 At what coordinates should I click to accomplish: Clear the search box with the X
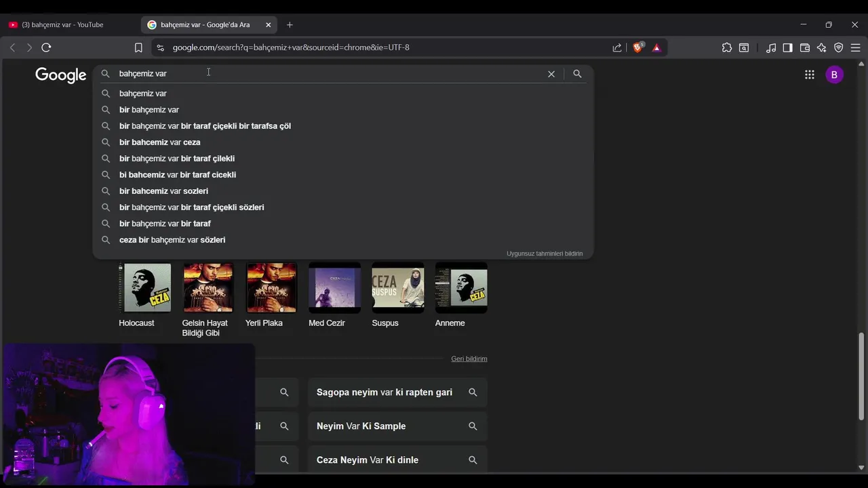coord(551,74)
